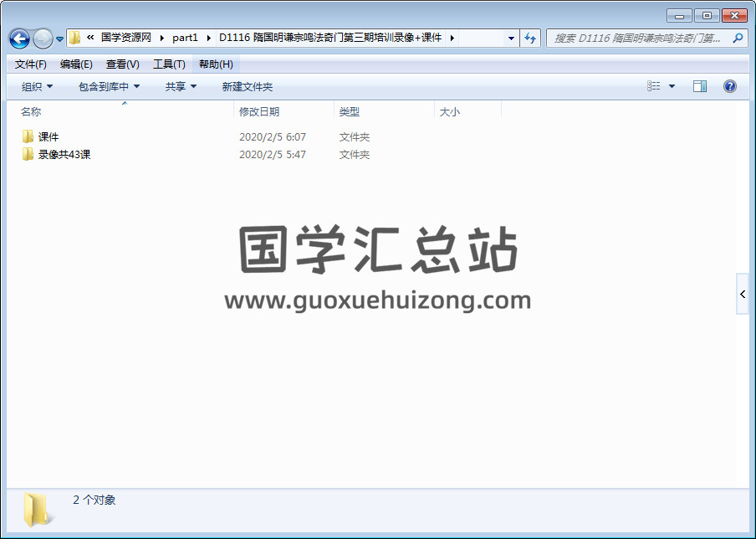Image resolution: width=756 pixels, height=539 pixels.
Task: Minimize the Explorer window
Action: coord(679,16)
